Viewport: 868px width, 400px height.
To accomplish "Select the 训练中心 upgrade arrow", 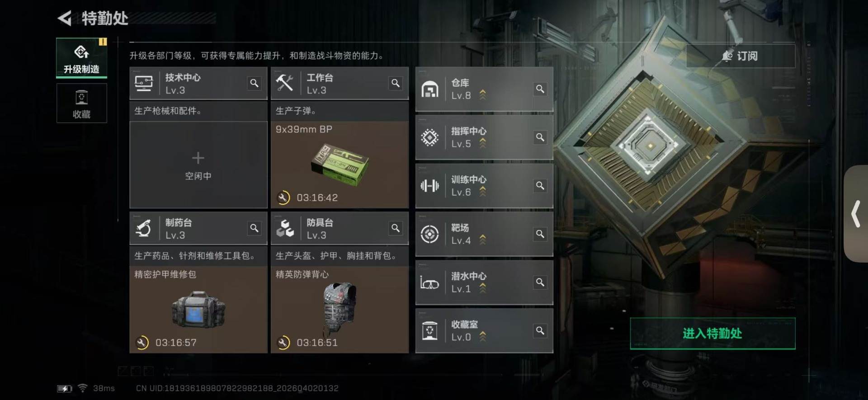I will [483, 192].
